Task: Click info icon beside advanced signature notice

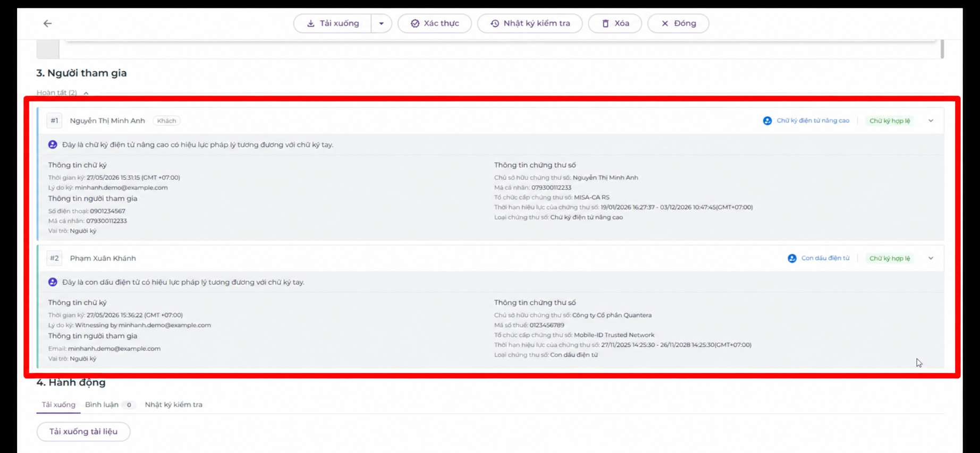Action: point(53,144)
